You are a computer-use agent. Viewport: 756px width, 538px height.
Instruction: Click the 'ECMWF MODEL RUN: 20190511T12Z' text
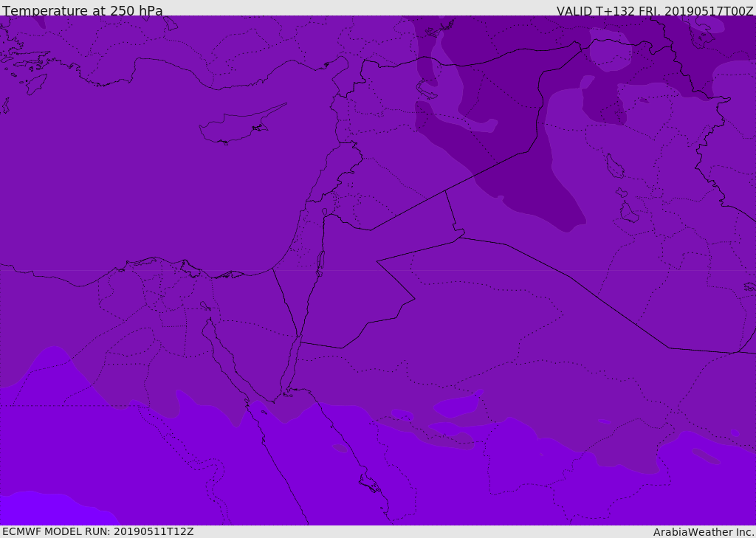tap(98, 531)
